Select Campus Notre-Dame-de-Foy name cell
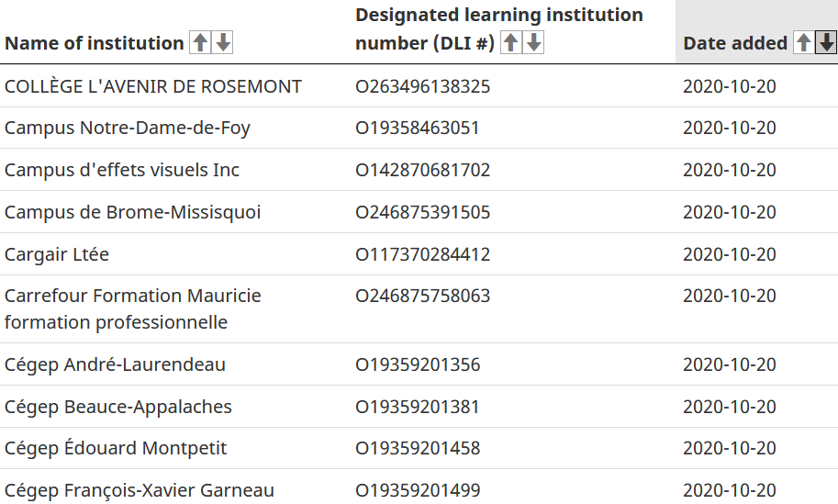This screenshot has width=838, height=504. [128, 128]
